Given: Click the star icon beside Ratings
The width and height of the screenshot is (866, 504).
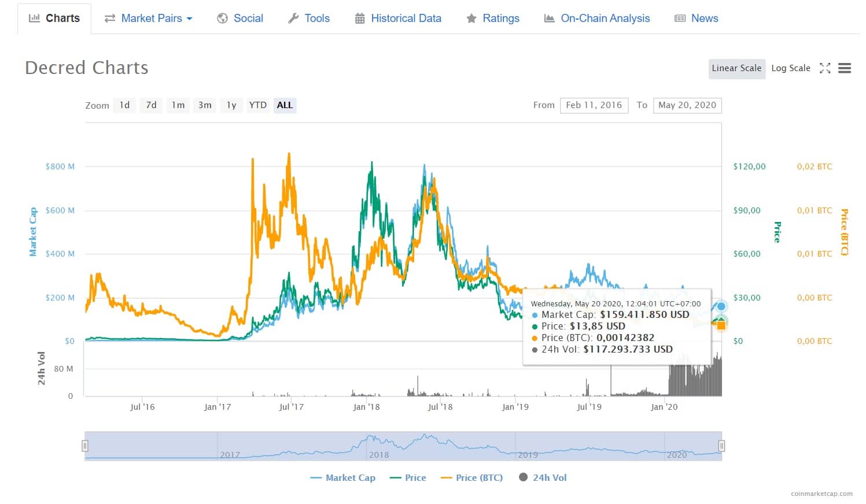Looking at the screenshot, I should (471, 18).
